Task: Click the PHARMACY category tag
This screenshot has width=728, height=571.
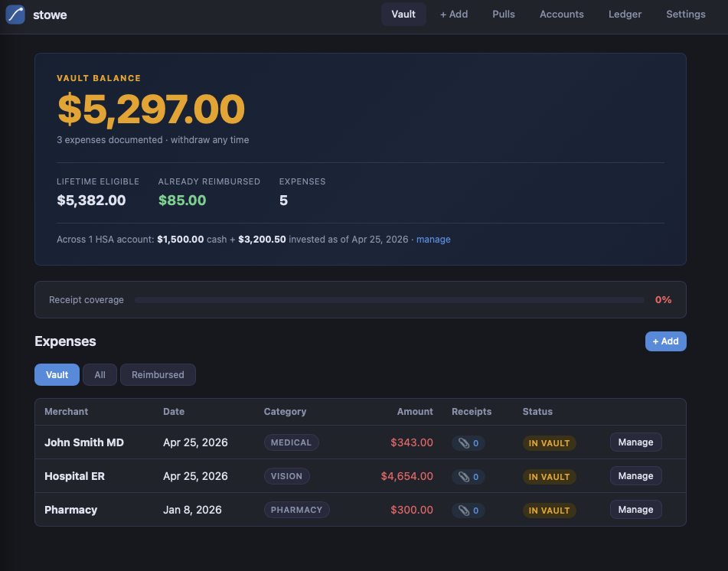Action: [297, 510]
